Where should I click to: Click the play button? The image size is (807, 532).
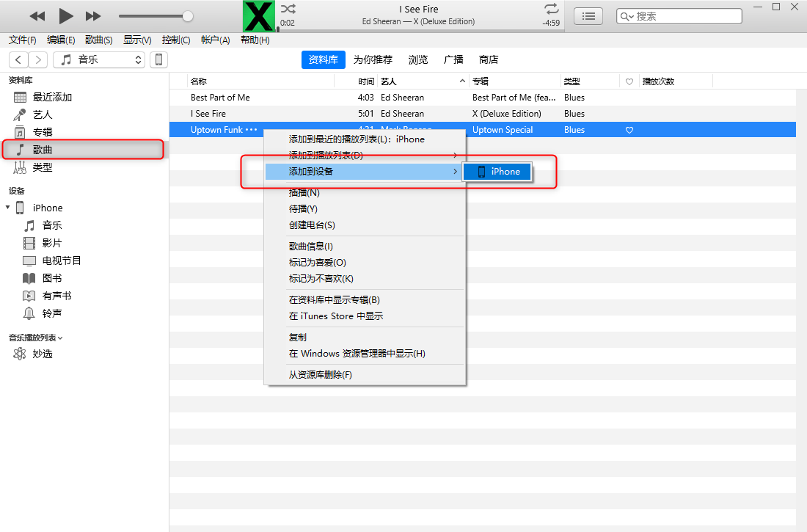click(65, 16)
